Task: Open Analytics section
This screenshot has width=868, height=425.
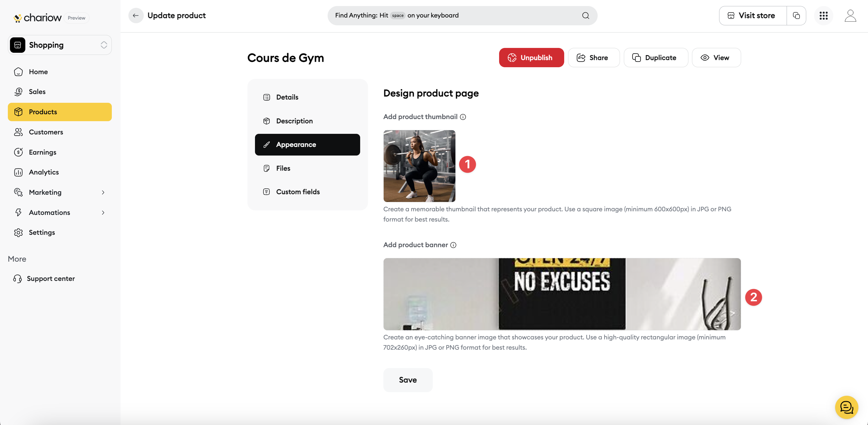Action: 60,172
